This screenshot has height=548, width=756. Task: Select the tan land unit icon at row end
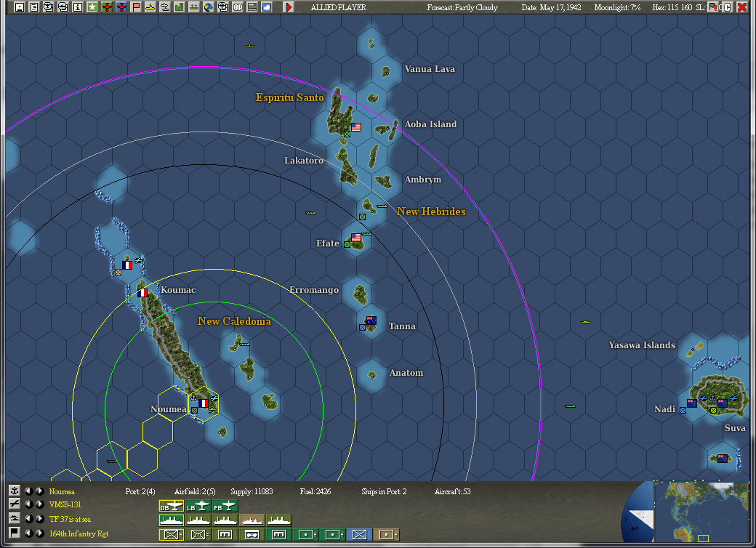(x=387, y=534)
